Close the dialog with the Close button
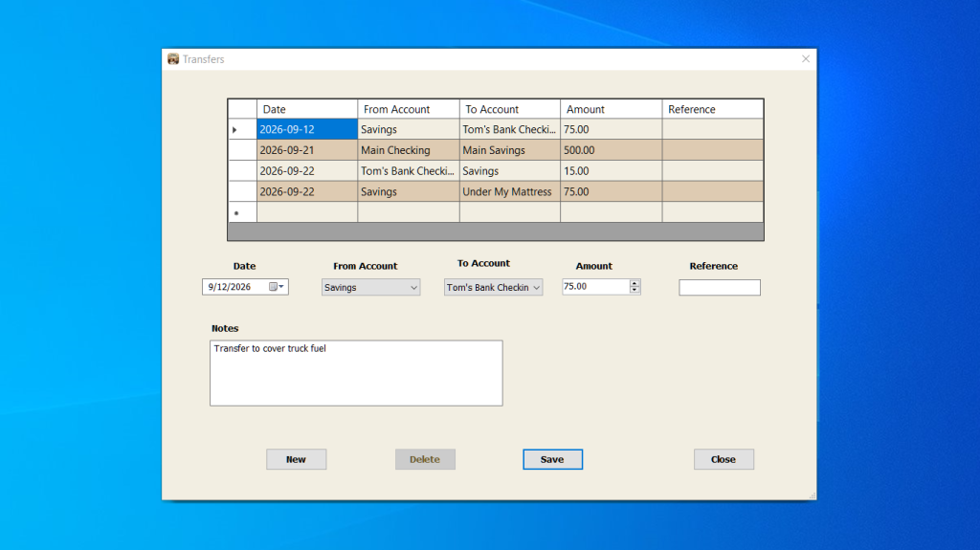 tap(724, 459)
